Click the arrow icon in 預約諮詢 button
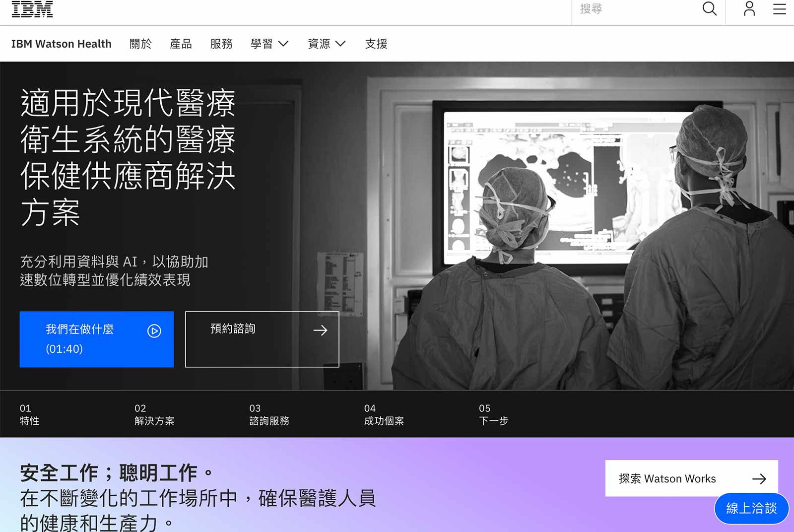 [x=321, y=330]
